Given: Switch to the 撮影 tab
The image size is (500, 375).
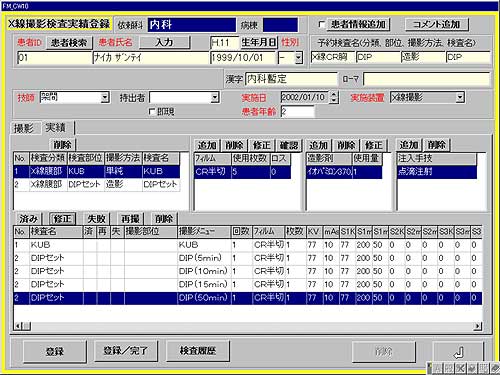Looking at the screenshot, I should point(23,128).
